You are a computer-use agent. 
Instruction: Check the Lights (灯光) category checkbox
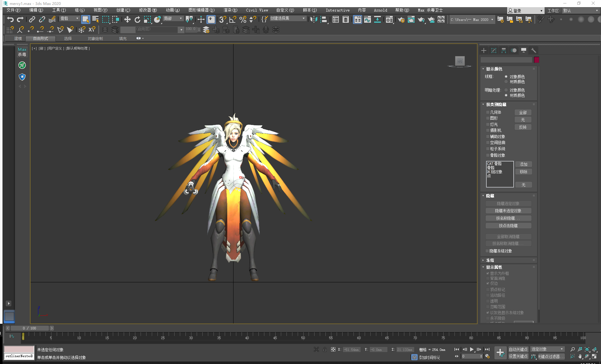coord(488,124)
